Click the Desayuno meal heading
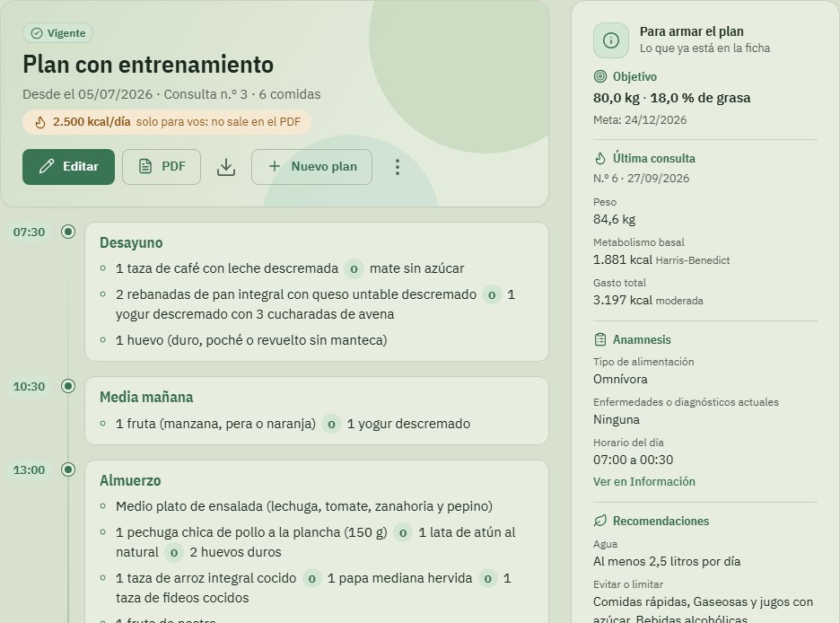The width and height of the screenshot is (840, 623). click(131, 242)
